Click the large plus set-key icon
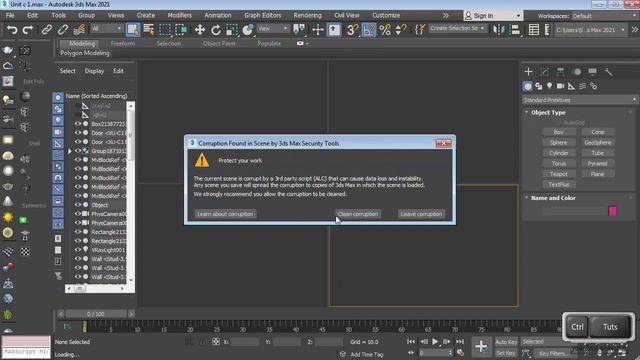This screenshot has width=640, height=360. click(x=481, y=347)
